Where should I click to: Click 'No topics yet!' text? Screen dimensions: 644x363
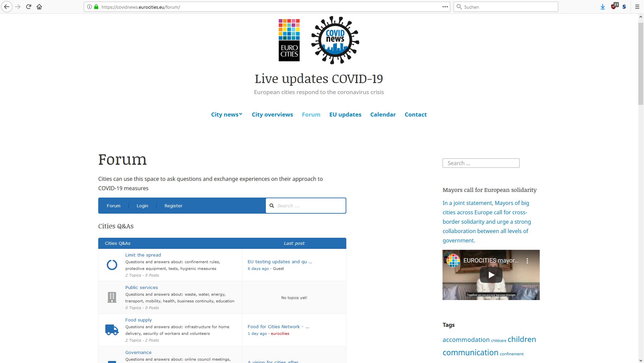click(x=294, y=298)
